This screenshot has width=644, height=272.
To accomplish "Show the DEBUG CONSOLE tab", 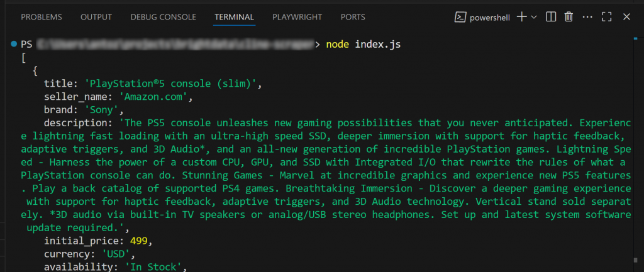I will (163, 17).
